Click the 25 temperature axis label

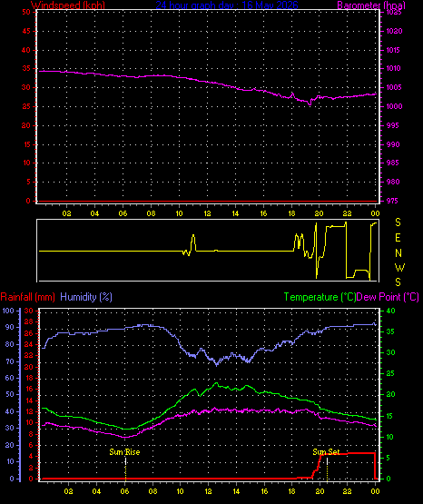(390, 373)
